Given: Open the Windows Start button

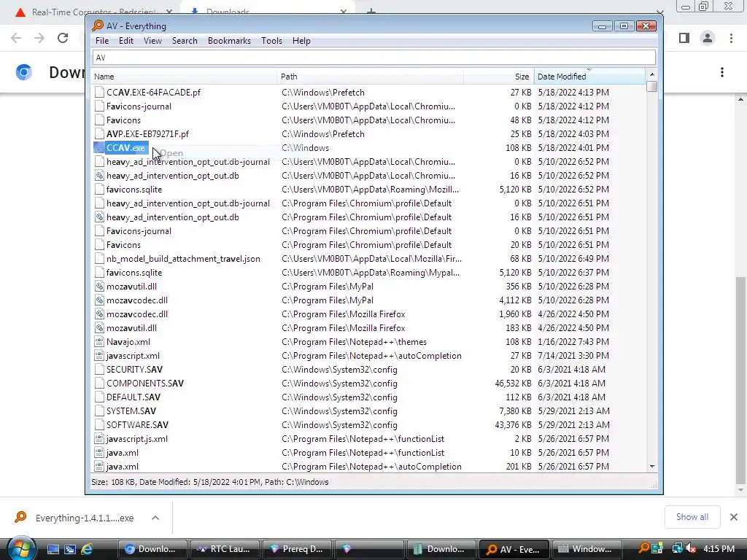Looking at the screenshot, I should pos(21,548).
